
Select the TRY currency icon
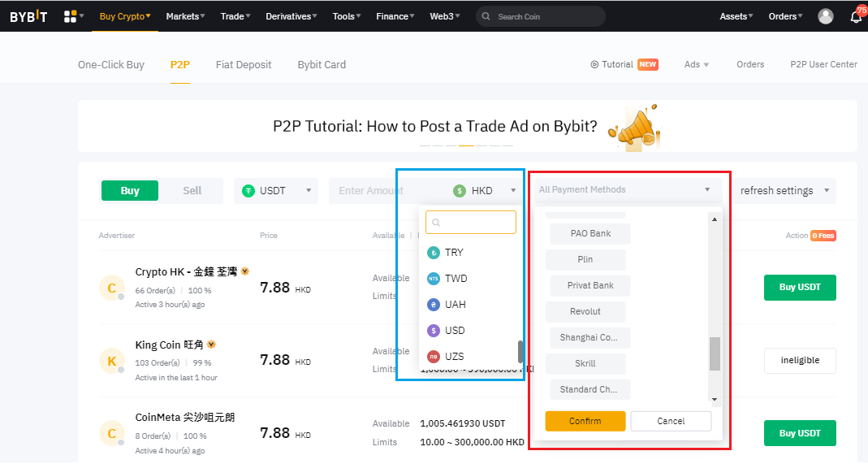click(434, 253)
